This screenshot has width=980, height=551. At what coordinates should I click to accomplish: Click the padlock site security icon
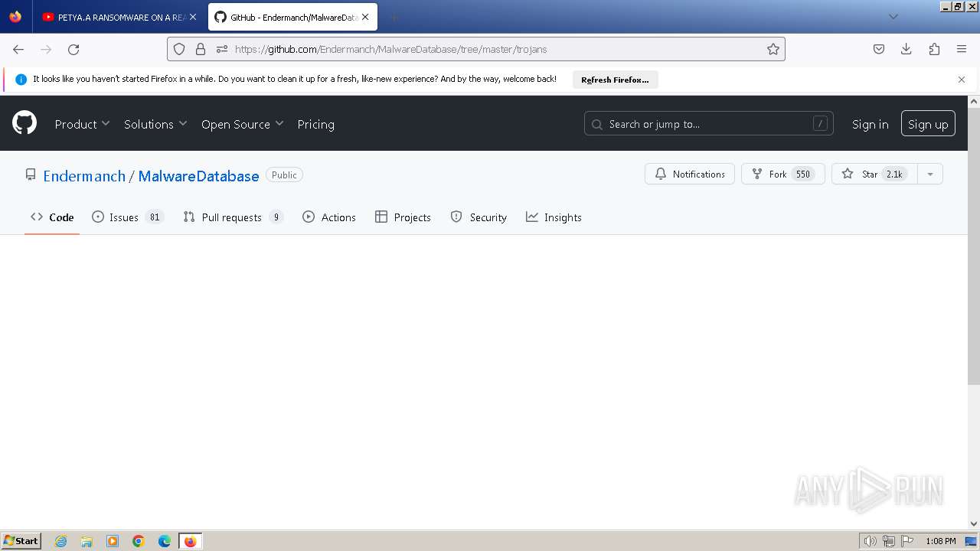pyautogui.click(x=201, y=49)
